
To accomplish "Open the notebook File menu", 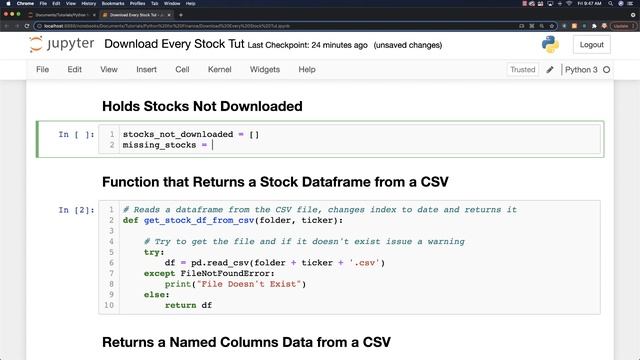I will coord(42,69).
